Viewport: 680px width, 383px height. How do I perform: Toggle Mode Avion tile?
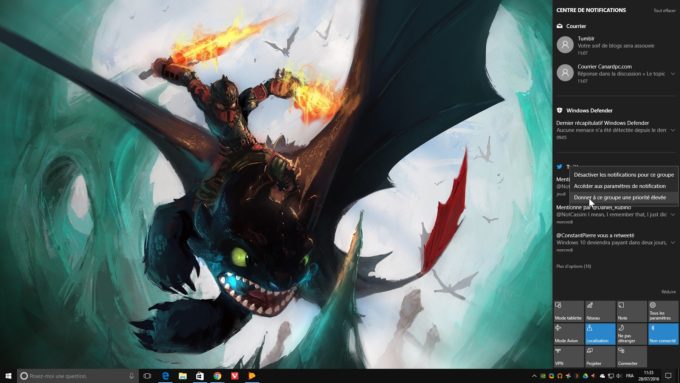(569, 334)
